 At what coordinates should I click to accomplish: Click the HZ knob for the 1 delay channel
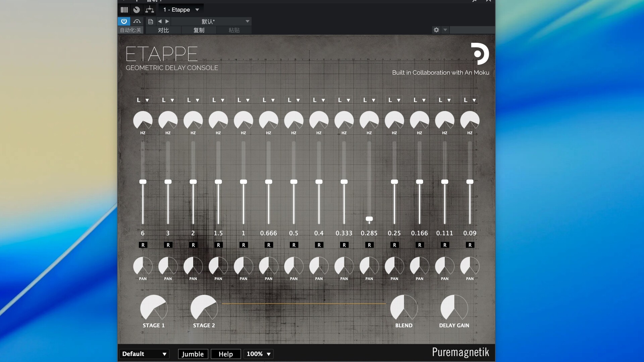tap(244, 121)
